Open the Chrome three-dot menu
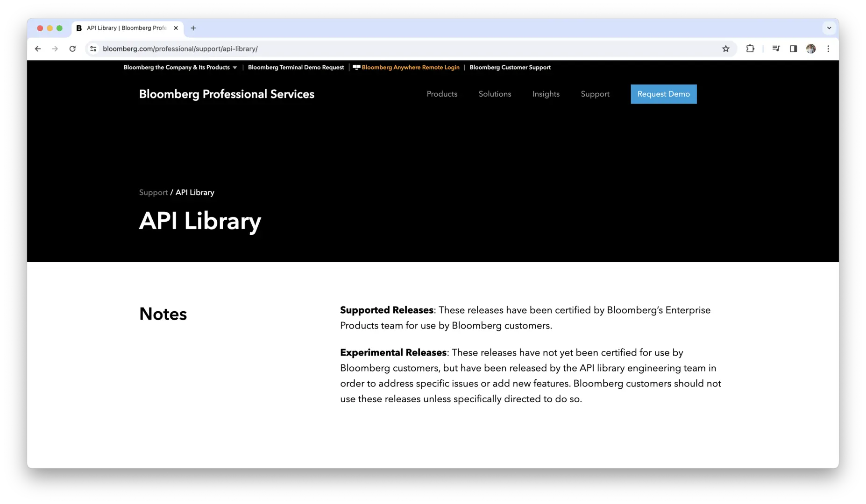The width and height of the screenshot is (866, 504). tap(828, 49)
